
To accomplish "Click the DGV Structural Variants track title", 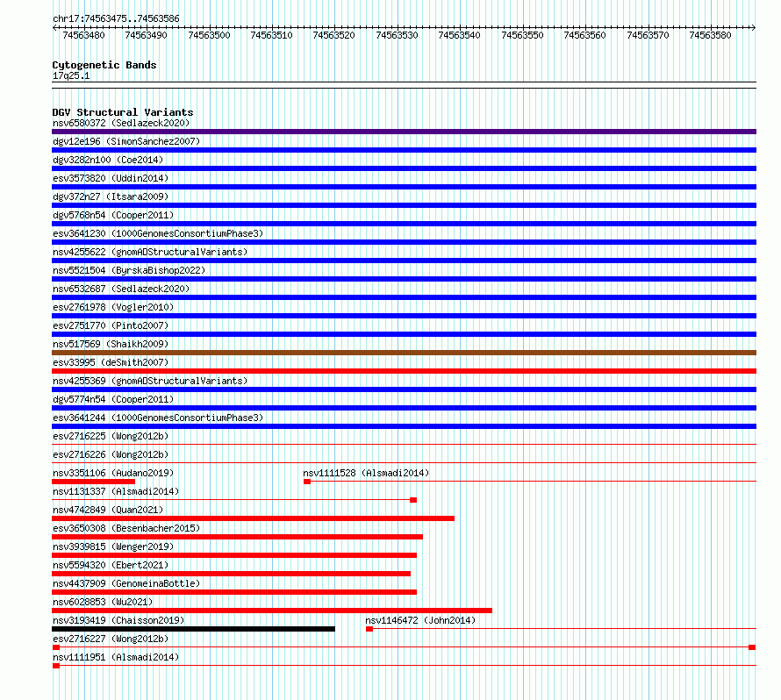I will 123,112.
